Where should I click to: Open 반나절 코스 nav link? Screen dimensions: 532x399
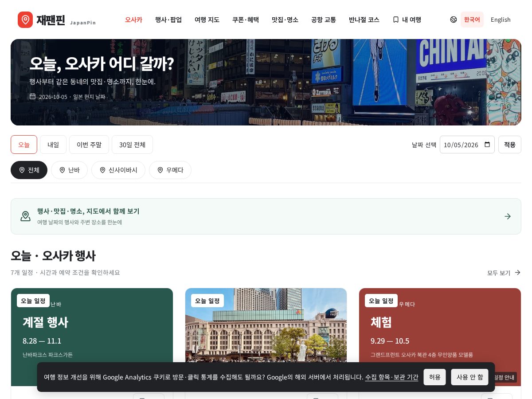click(364, 20)
